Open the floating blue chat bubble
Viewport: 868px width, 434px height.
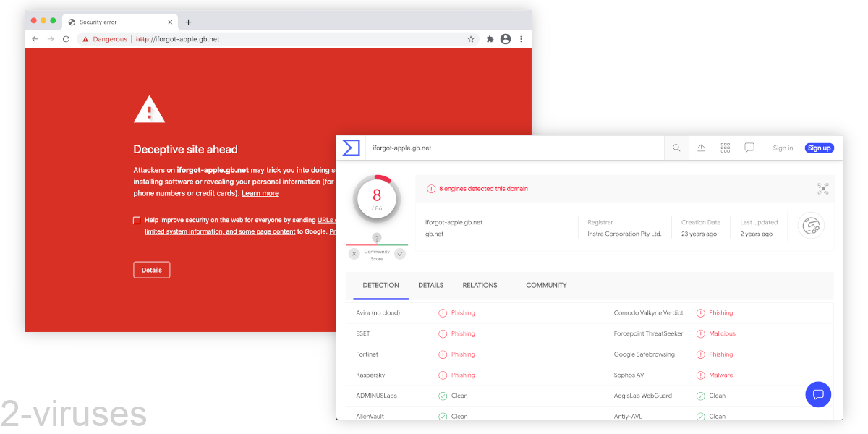[x=818, y=394]
